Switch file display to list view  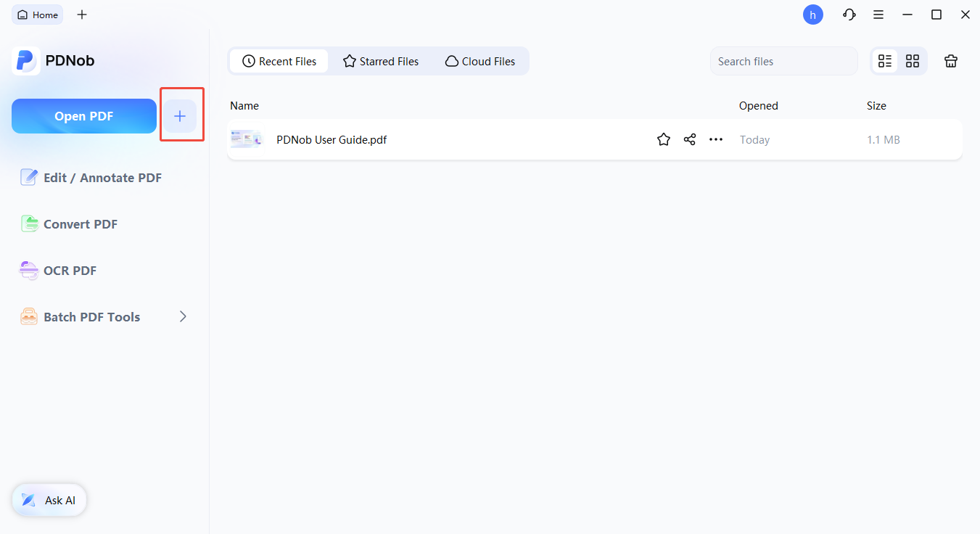(885, 61)
